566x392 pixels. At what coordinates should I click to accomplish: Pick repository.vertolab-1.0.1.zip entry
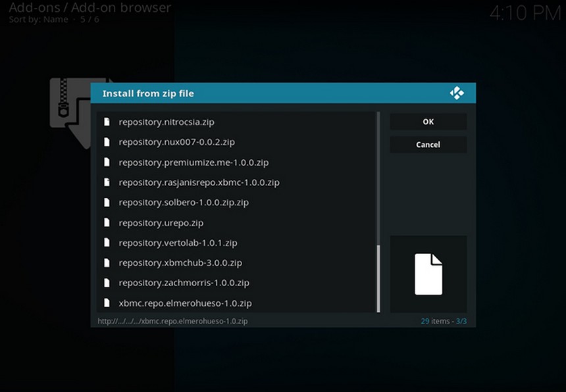pos(237,243)
